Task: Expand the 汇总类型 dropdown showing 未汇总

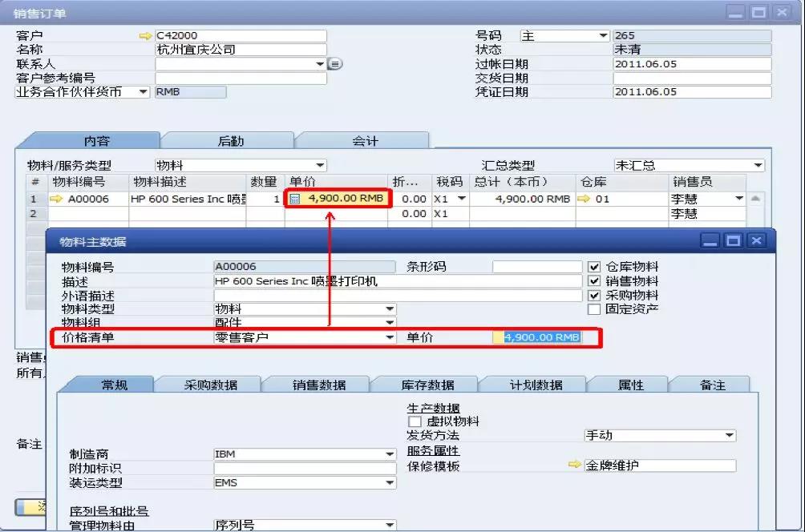Action: coord(757,165)
